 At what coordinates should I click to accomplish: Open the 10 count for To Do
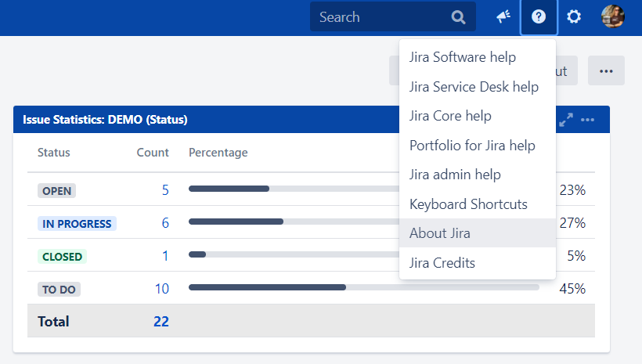tap(162, 289)
